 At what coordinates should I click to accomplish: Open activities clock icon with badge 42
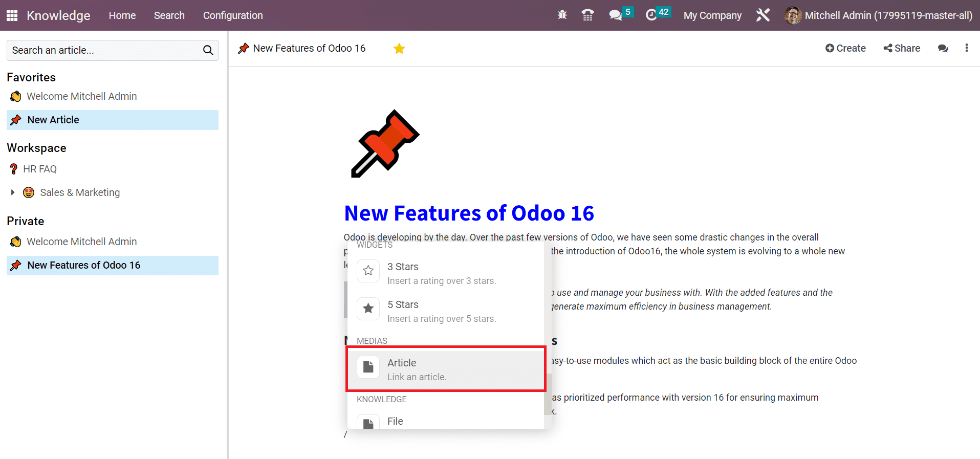658,14
